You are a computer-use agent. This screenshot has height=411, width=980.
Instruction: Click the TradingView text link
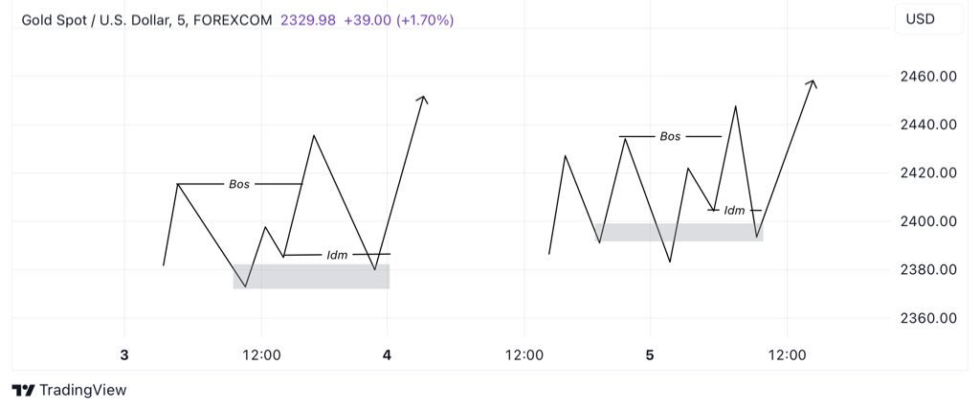83,391
